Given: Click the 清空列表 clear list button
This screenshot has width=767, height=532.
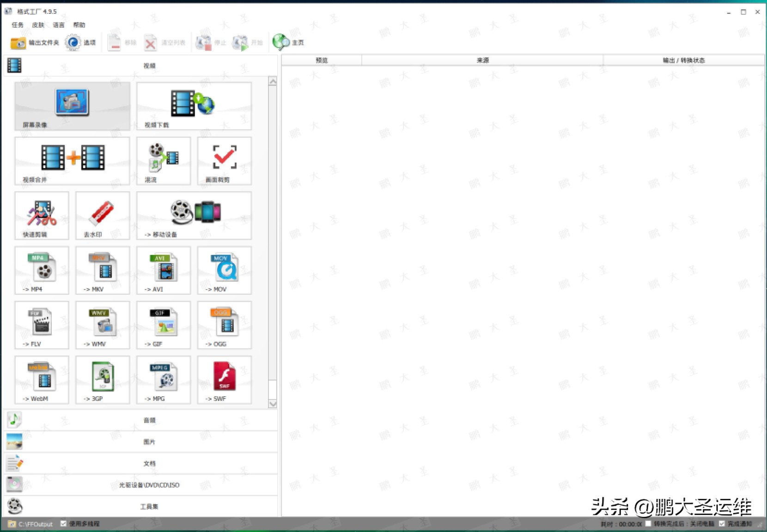Looking at the screenshot, I should (164, 42).
